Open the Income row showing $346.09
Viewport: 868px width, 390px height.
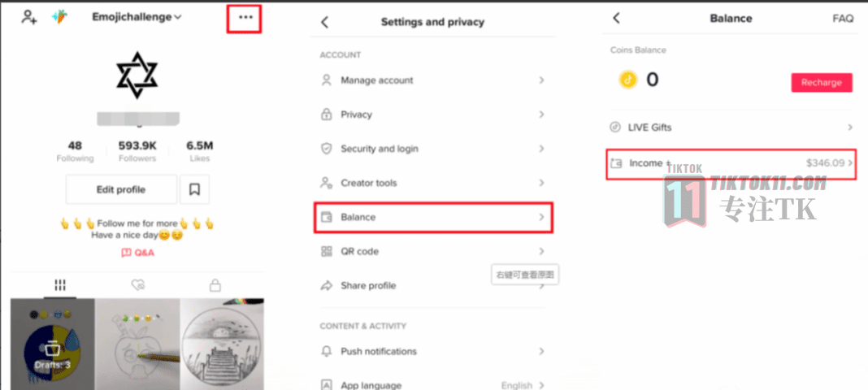tap(731, 164)
